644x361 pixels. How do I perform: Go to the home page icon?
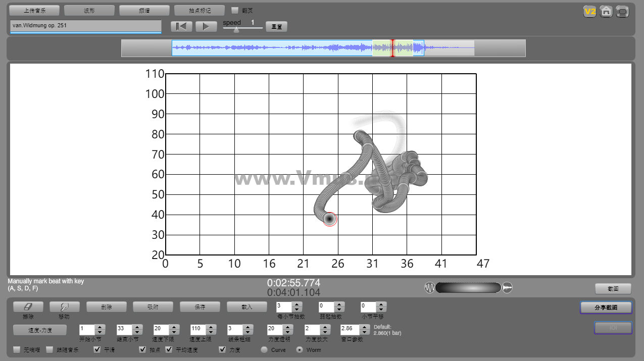coord(606,12)
